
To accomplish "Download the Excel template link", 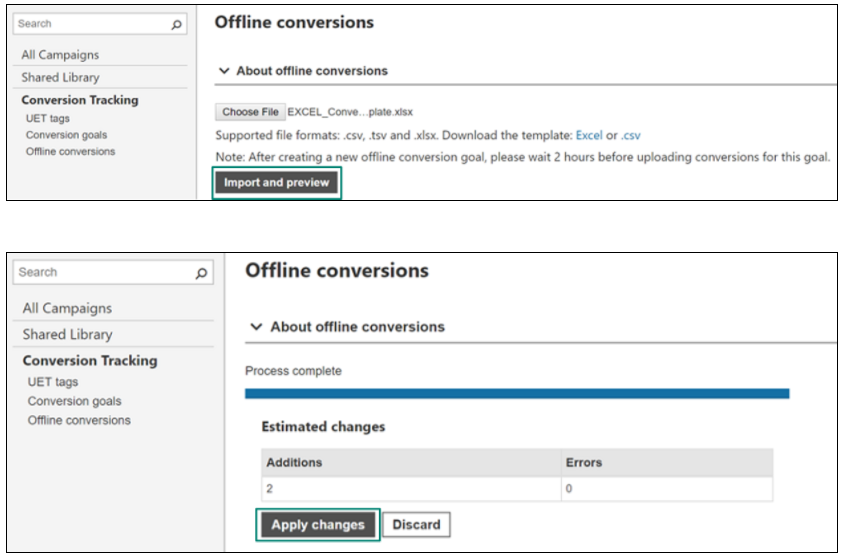I will pos(589,135).
